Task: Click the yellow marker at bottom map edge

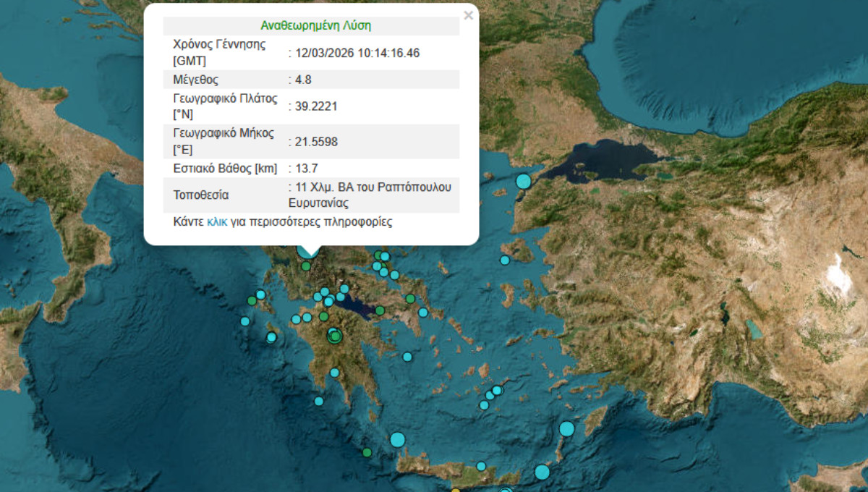Action: (x=455, y=491)
